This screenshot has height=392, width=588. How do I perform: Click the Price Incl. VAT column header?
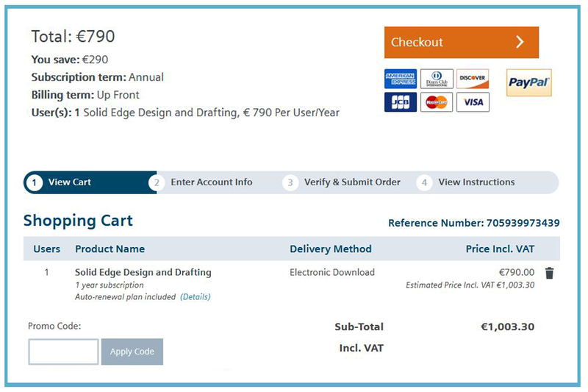(500, 249)
